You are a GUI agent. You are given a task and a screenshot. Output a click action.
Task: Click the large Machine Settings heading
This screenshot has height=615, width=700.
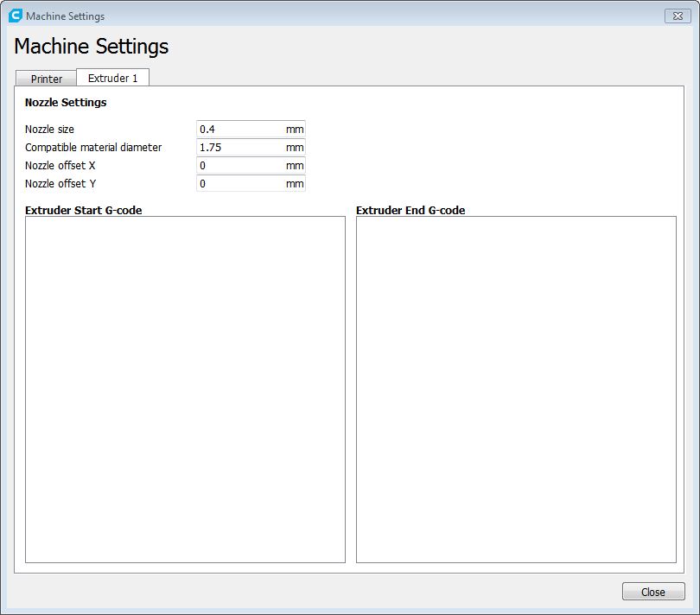point(91,47)
